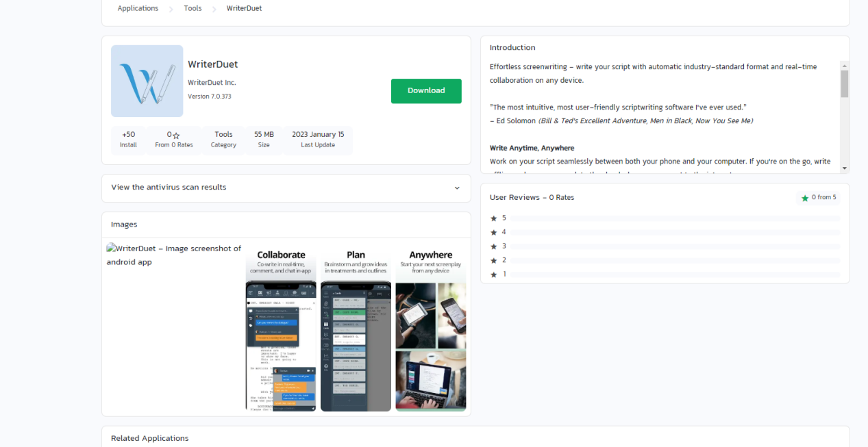The width and height of the screenshot is (868, 447).
Task: Open the Tools category info tile
Action: [x=223, y=140]
